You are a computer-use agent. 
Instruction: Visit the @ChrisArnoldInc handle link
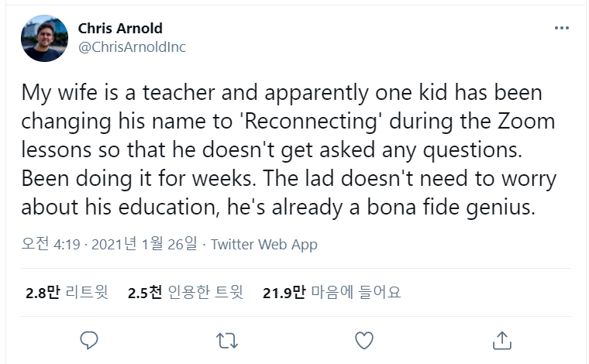click(132, 47)
